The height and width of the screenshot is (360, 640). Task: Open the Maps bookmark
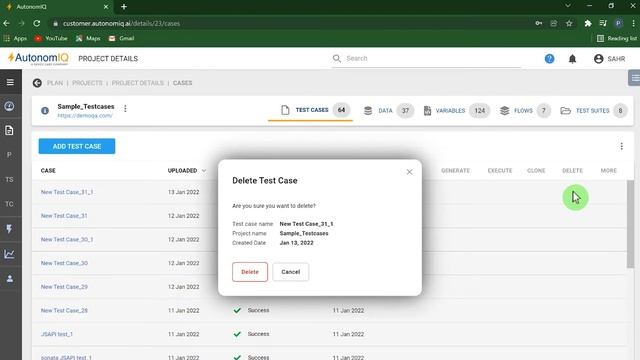88,38
